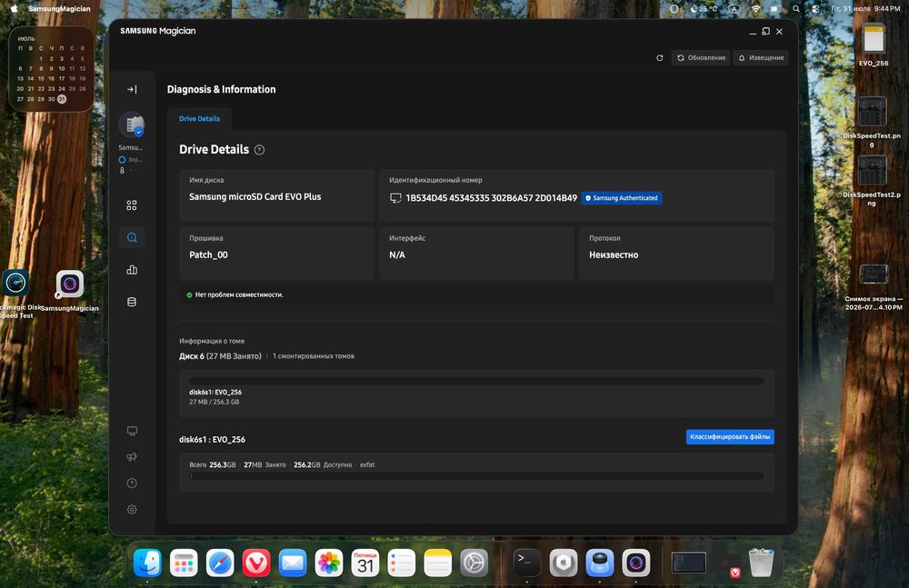Click the disk6s1: EVO_256 volume usage bar
909x588 pixels.
click(476, 381)
